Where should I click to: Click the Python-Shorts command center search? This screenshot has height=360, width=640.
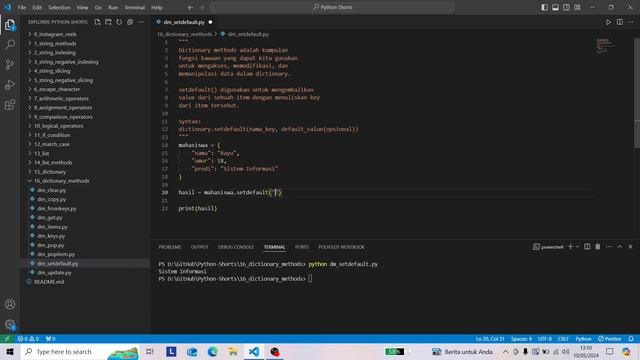(332, 7)
